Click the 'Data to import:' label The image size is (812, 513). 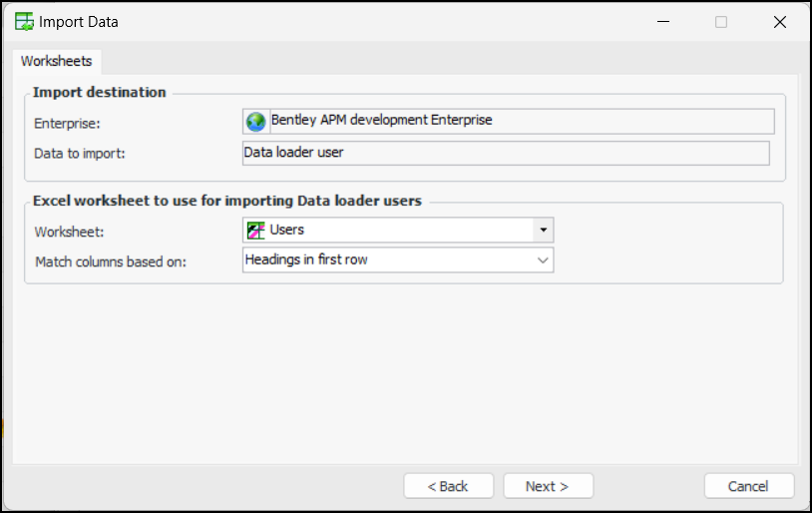coord(79,154)
